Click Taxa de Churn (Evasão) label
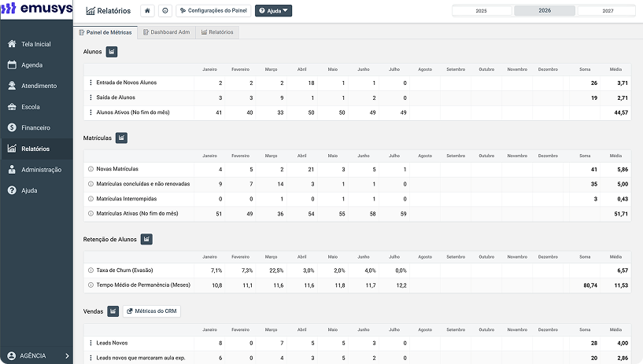The width and height of the screenshot is (643, 364). [x=124, y=270]
